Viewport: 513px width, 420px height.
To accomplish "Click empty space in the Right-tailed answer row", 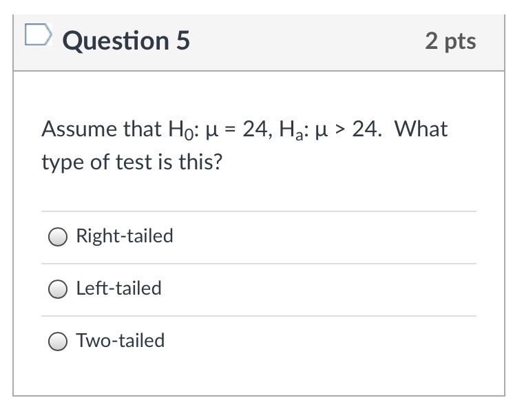I will click(x=331, y=237).
